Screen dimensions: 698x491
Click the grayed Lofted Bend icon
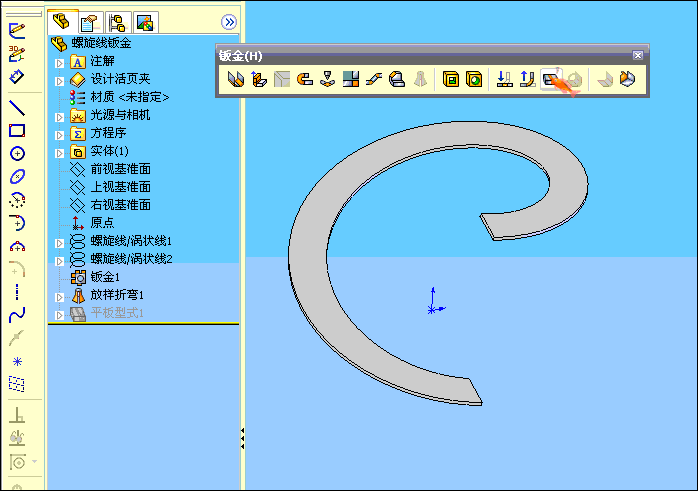click(x=420, y=79)
